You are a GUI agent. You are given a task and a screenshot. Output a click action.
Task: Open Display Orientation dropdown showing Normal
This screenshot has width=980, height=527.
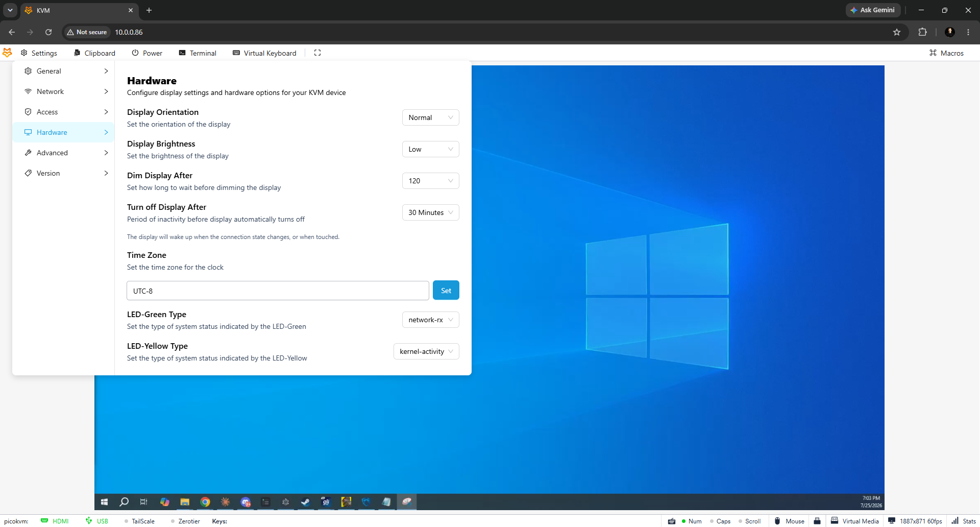pyautogui.click(x=430, y=117)
